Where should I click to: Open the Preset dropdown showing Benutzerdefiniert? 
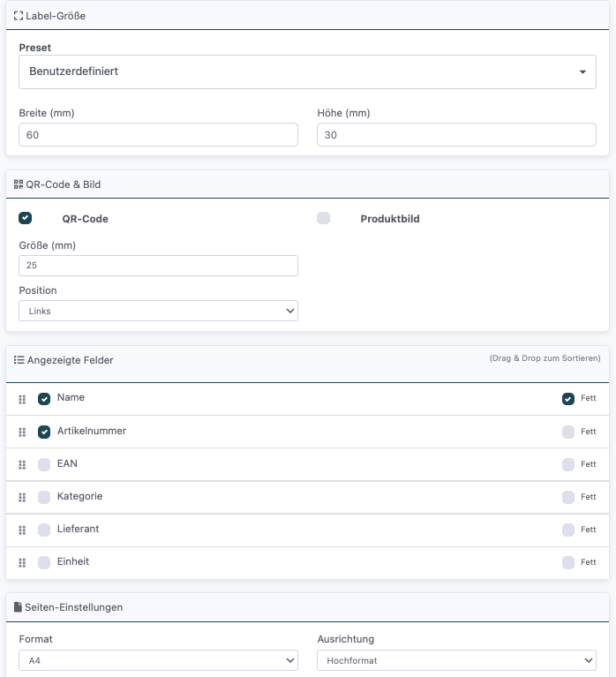(307, 71)
